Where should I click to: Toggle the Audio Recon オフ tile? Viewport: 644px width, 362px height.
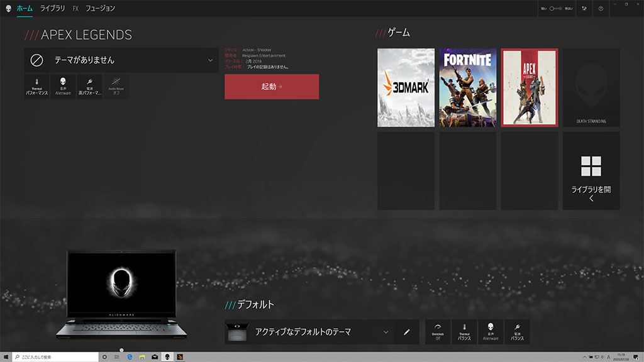(x=116, y=87)
